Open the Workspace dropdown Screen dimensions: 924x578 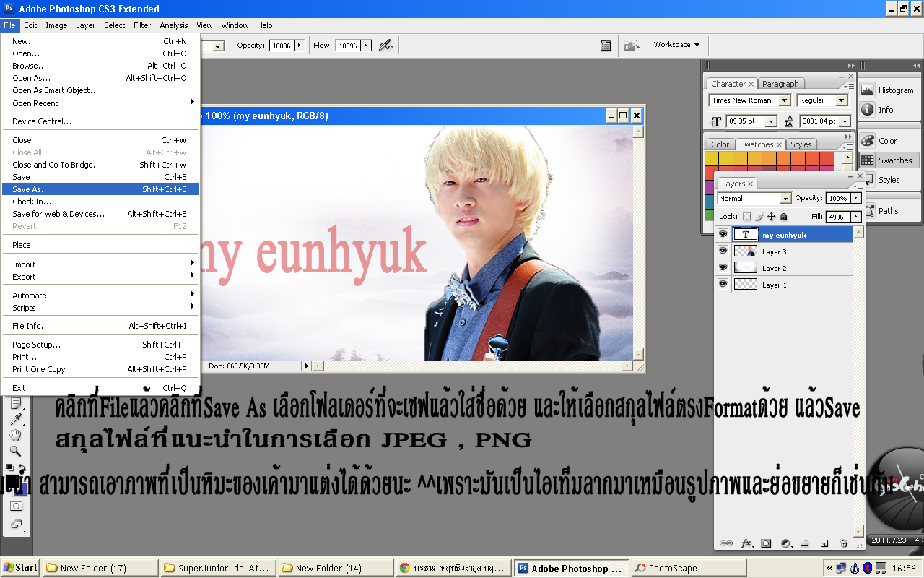(676, 45)
